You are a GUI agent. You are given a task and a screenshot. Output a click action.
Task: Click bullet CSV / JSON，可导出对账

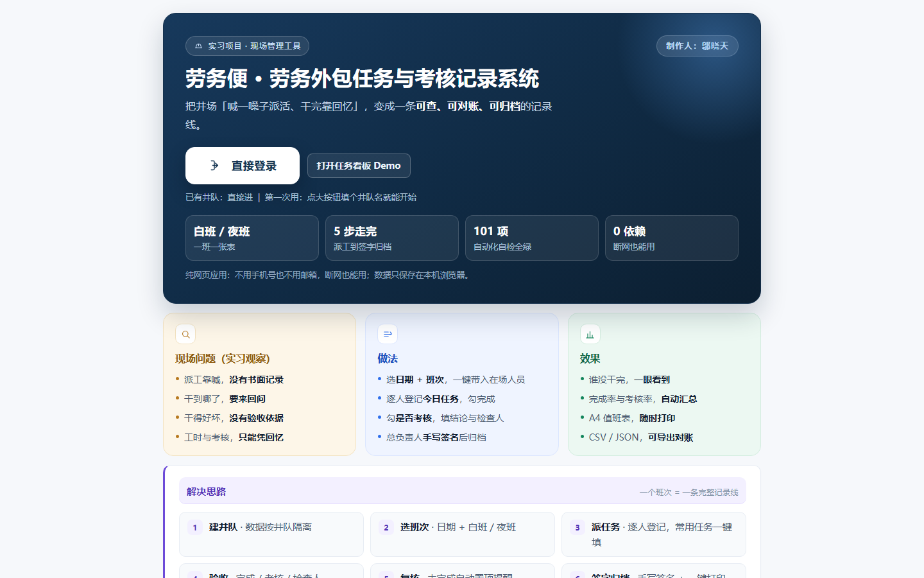[x=641, y=437]
